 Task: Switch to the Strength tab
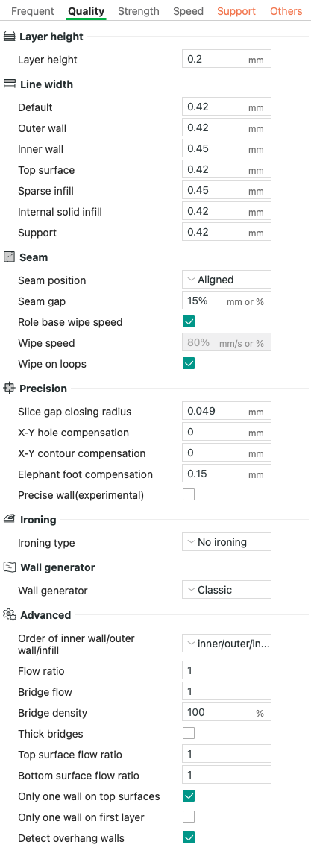(138, 11)
